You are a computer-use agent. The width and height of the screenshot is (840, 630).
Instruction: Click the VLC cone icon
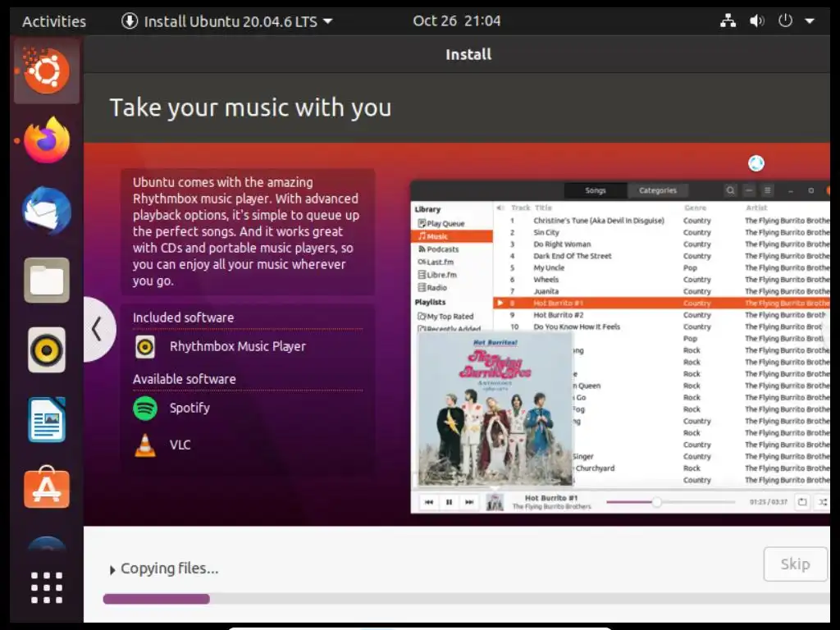(x=145, y=445)
